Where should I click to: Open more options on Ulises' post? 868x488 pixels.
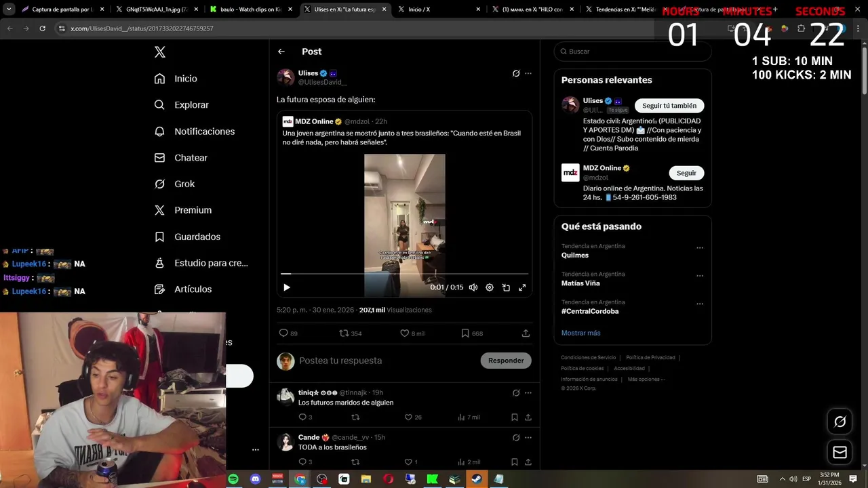(528, 73)
